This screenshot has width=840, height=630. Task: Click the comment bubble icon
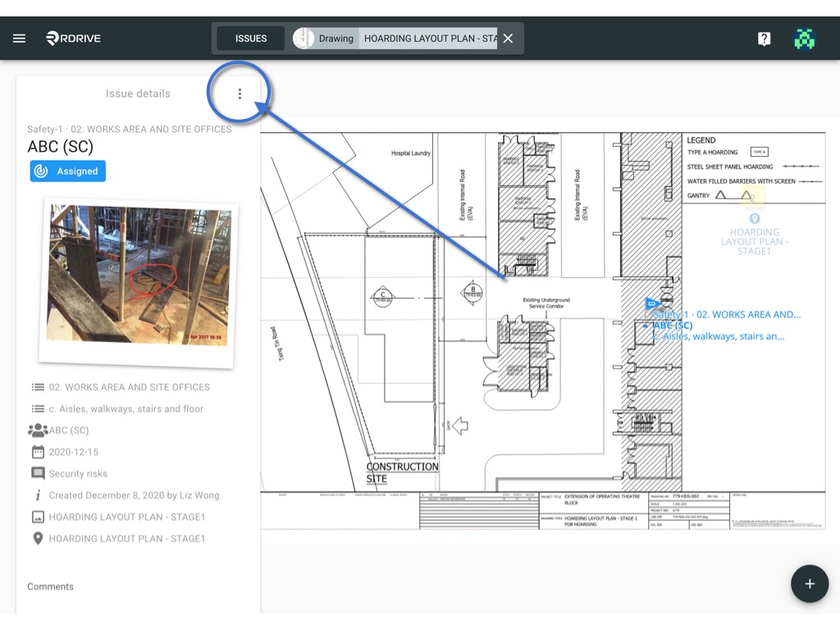click(x=38, y=473)
